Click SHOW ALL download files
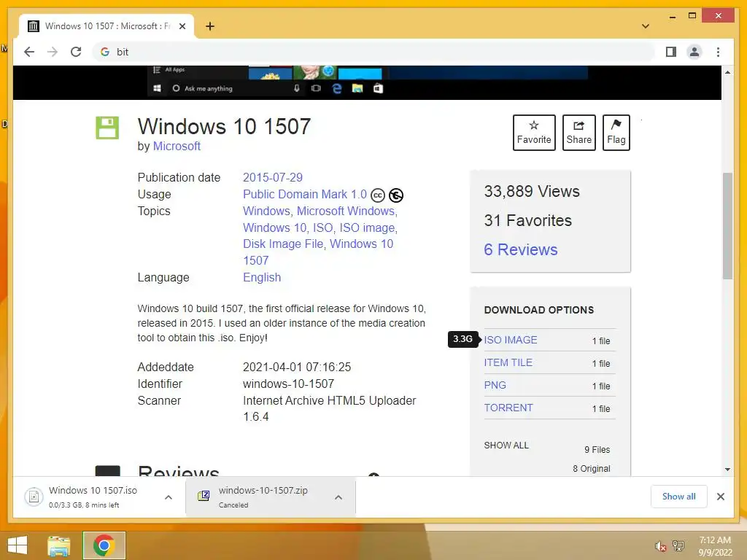This screenshot has height=560, width=747. tap(506, 446)
